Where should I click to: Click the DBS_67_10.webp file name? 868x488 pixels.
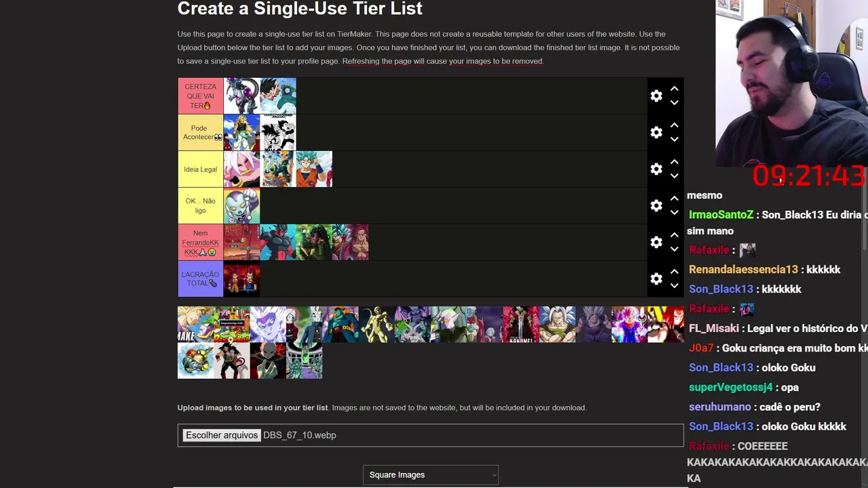(x=300, y=435)
